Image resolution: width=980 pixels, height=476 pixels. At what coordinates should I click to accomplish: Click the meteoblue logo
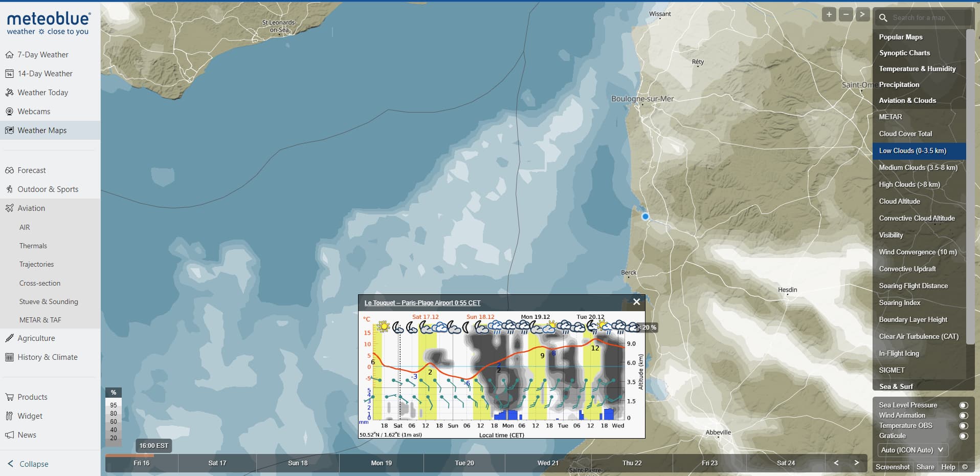coord(49,24)
